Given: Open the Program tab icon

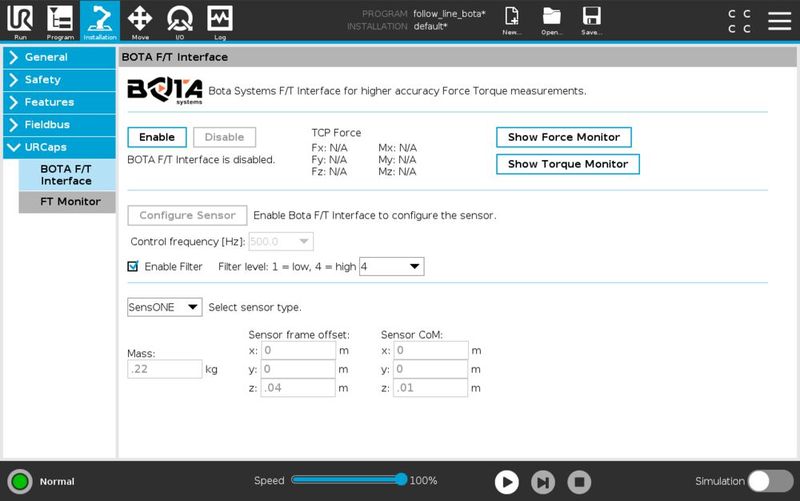Looking at the screenshot, I should coord(60,21).
